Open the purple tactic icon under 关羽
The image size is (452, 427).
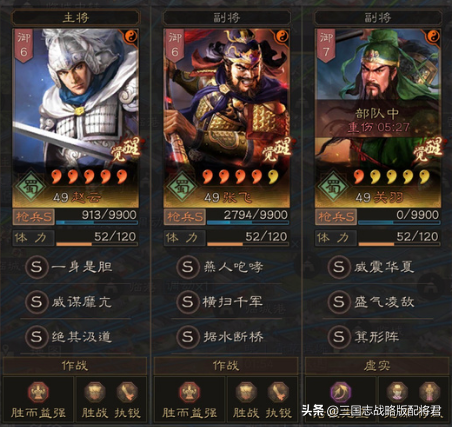[340, 392]
